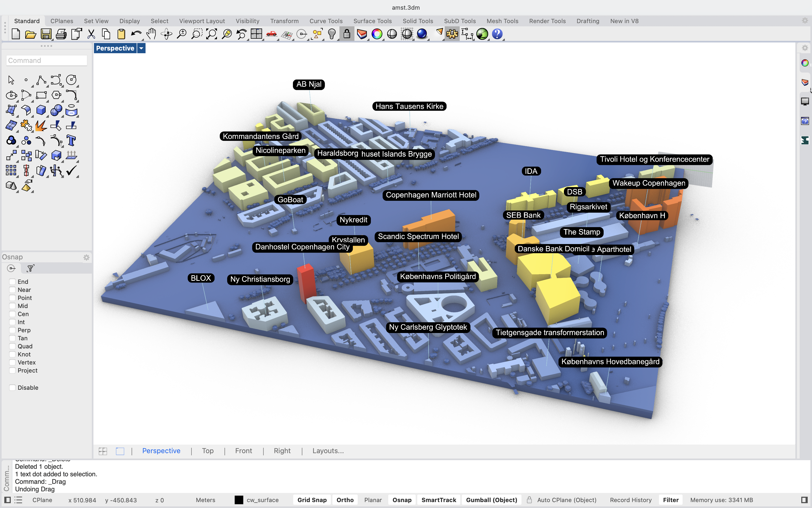Toggle Grid Snap in status bar
The width and height of the screenshot is (812, 508).
pyautogui.click(x=312, y=500)
